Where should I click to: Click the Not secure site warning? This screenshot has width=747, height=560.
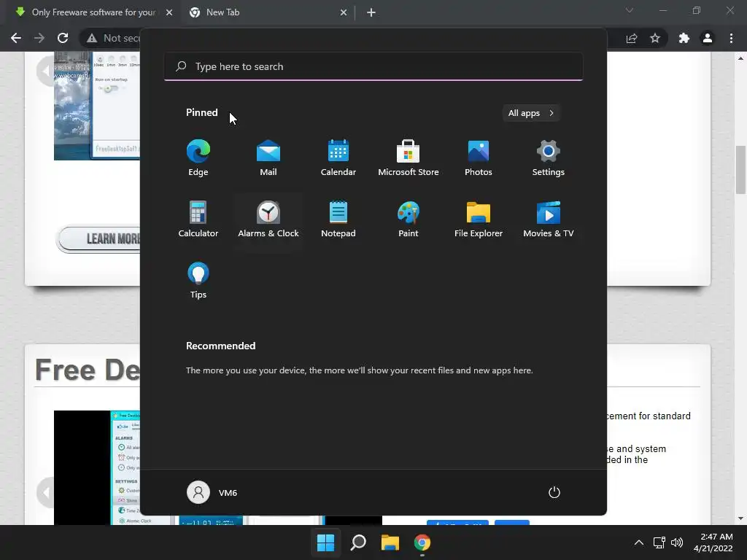tap(113, 38)
